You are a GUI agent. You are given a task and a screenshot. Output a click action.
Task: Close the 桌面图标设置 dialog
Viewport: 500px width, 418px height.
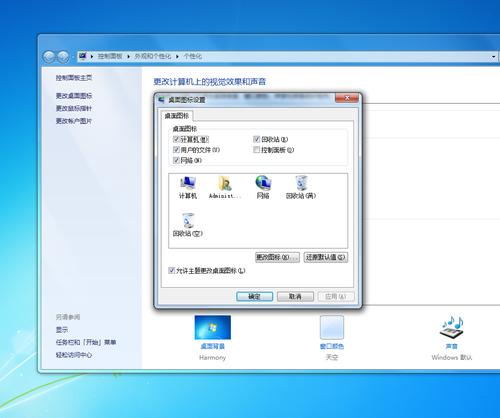[x=347, y=98]
